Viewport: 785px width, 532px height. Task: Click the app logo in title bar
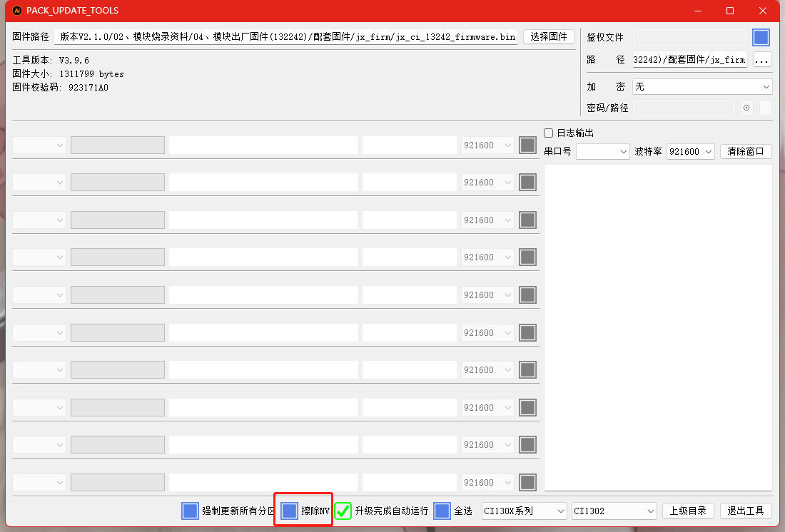click(x=17, y=11)
